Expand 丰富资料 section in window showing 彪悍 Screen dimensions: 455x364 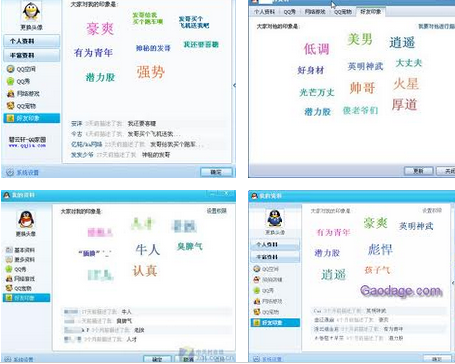tap(275, 257)
